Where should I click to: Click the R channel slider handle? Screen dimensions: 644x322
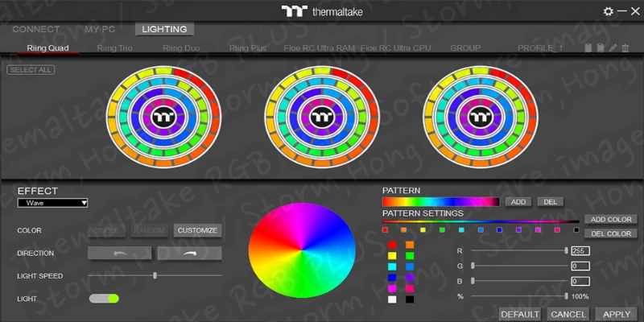click(567, 250)
